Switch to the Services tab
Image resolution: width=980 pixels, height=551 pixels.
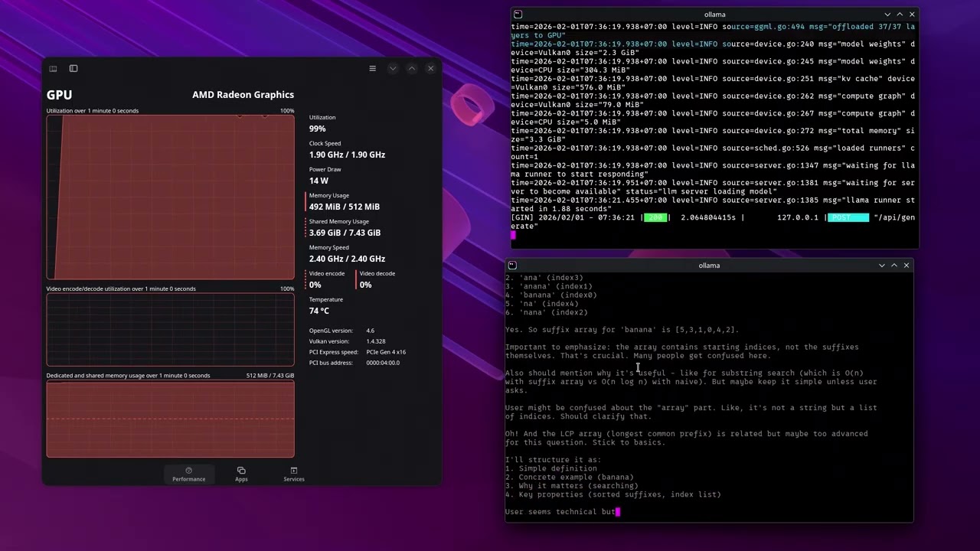click(294, 474)
